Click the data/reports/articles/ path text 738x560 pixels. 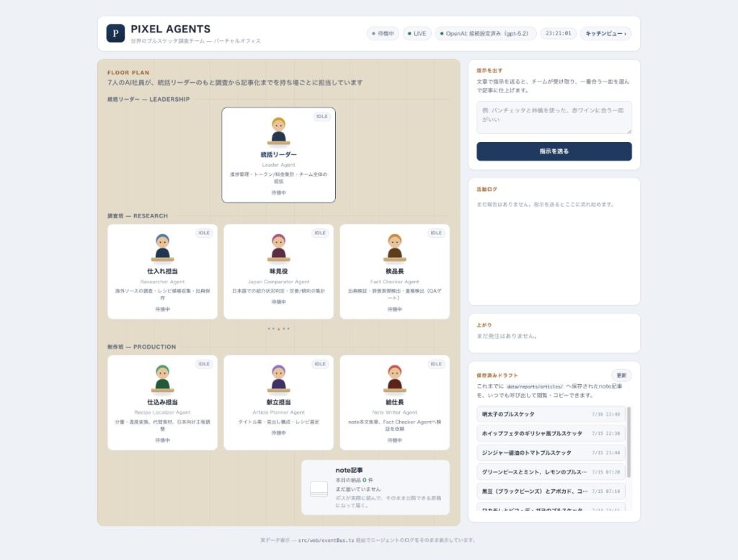(x=535, y=386)
